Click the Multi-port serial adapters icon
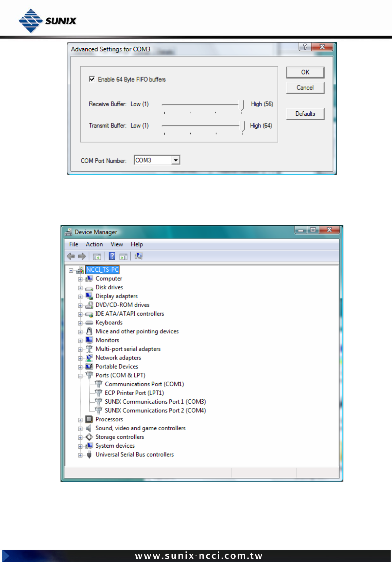 89,349
